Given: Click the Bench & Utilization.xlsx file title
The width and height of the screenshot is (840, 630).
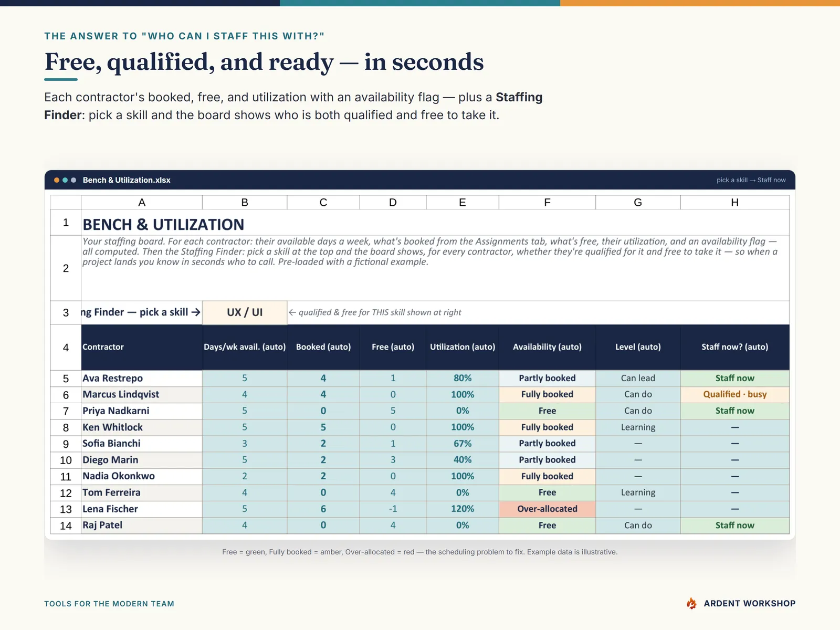Looking at the screenshot, I should 127,180.
